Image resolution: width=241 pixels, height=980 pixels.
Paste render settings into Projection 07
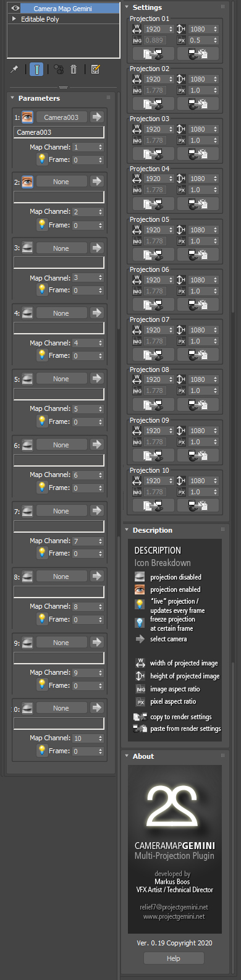[198, 355]
